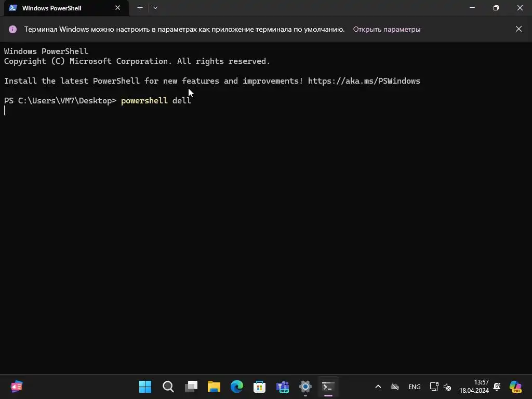Open the Windows Start menu
This screenshot has height=399, width=532.
145,387
